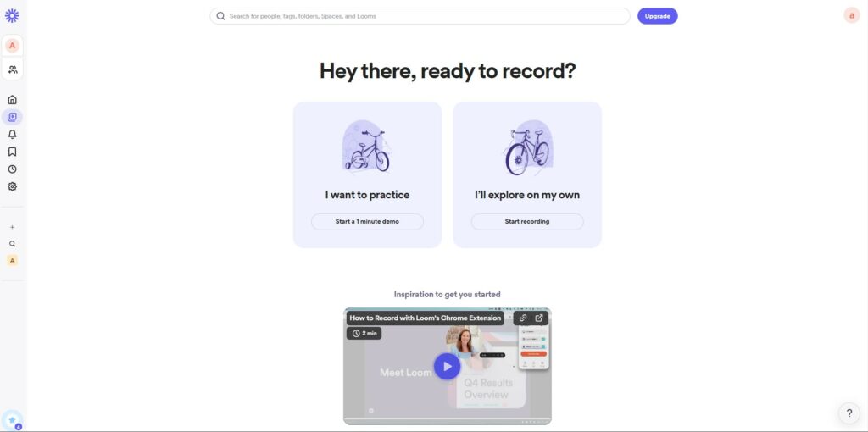This screenshot has width=868, height=432.
Task: Open the workspace switcher A avatar
Action: [x=12, y=46]
